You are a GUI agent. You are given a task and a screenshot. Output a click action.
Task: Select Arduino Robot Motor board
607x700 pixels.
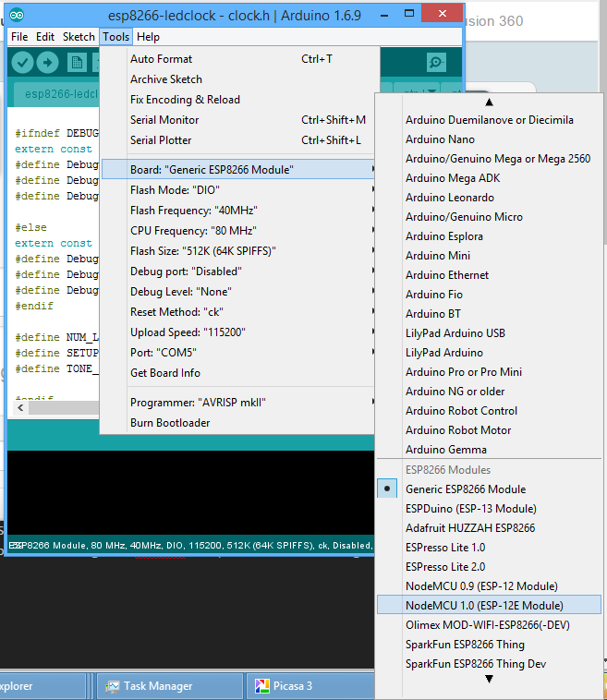point(489,430)
